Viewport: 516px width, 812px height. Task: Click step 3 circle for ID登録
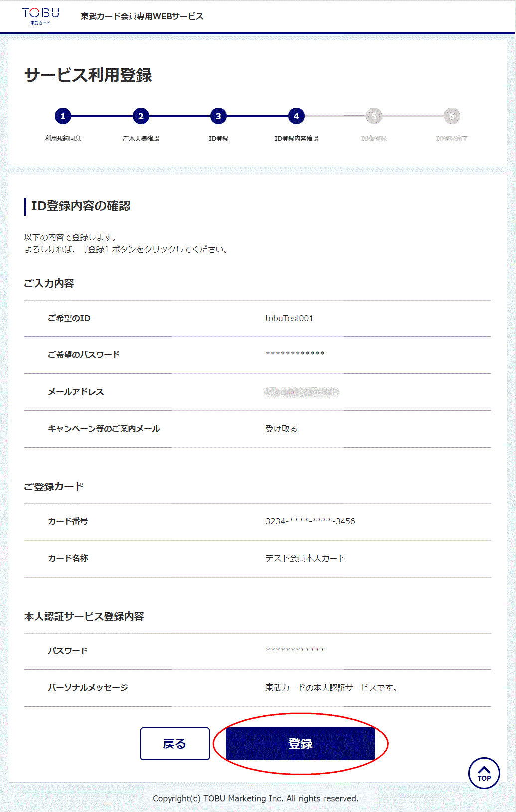(x=218, y=116)
